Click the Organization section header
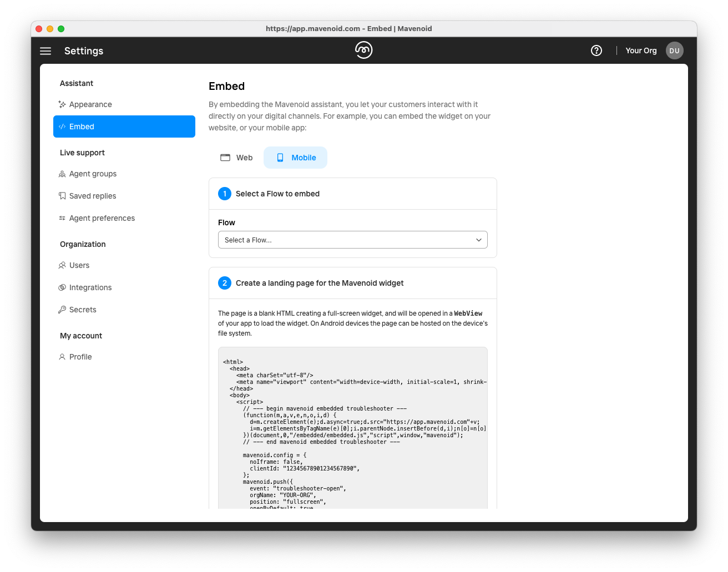 pos(83,244)
